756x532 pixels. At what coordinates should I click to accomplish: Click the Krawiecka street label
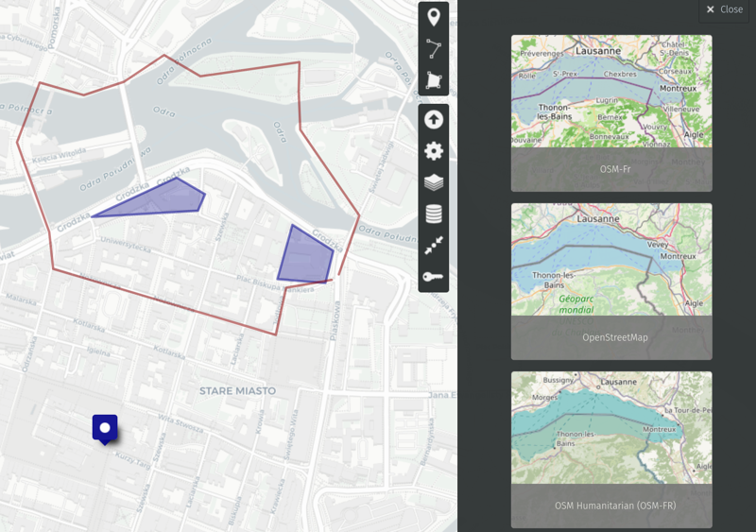pos(278,497)
